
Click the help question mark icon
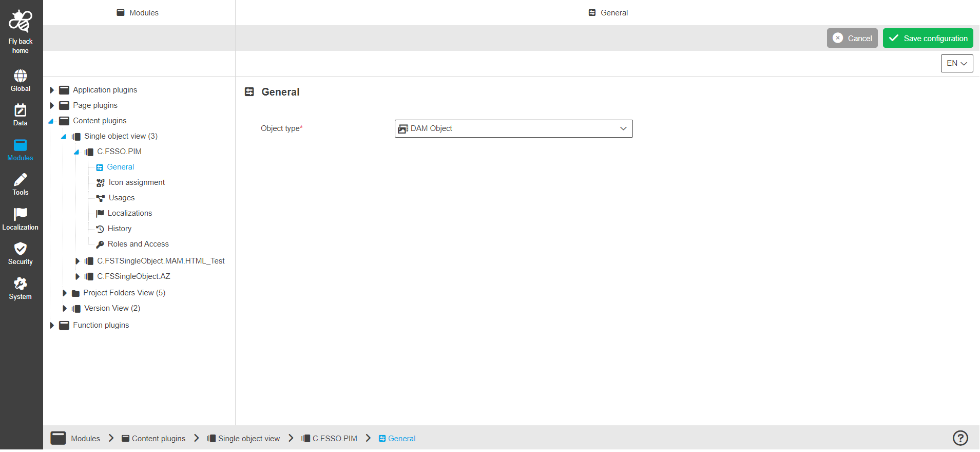pyautogui.click(x=960, y=438)
